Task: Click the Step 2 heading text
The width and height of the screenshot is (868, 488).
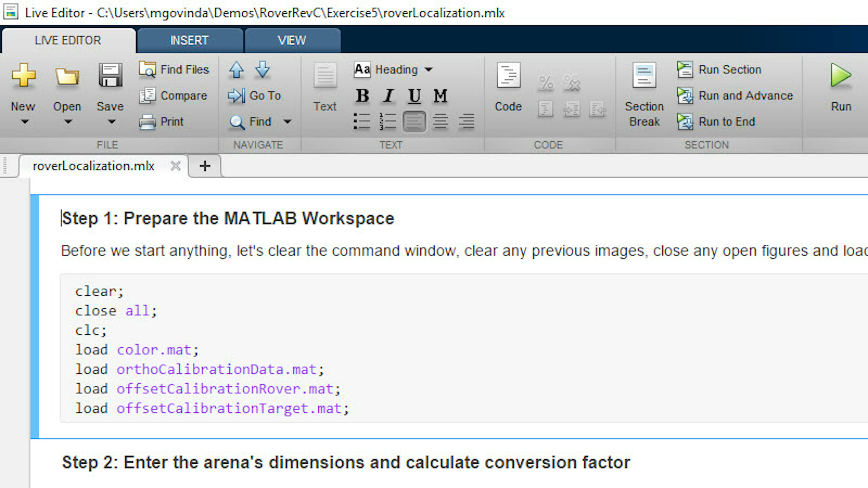Action: coord(346,462)
